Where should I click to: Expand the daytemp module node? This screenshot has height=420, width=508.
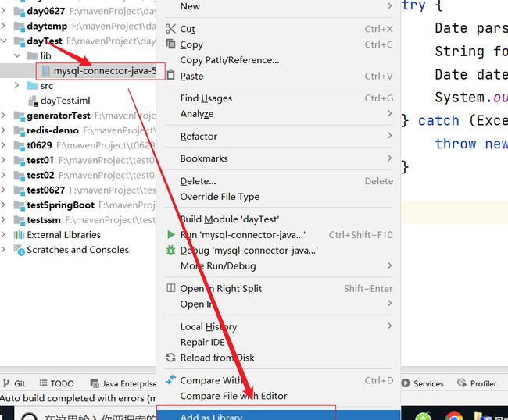click(3, 26)
